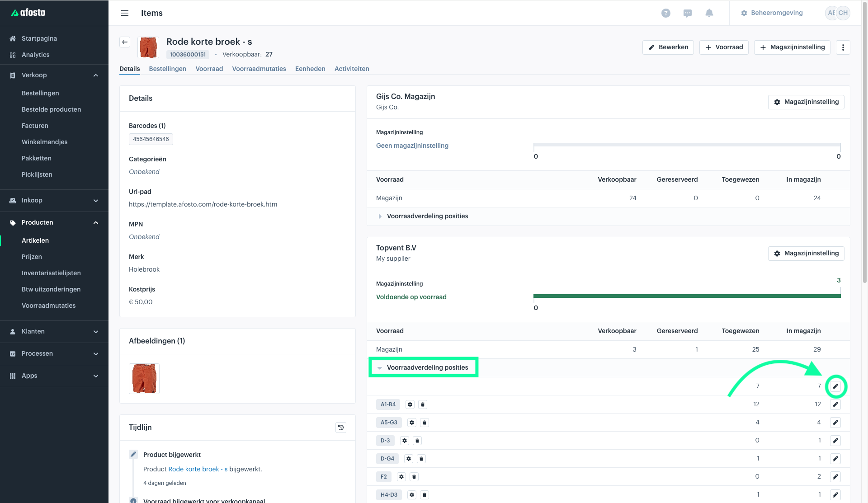
Task: Open the hamburger menu icon
Action: 125,13
